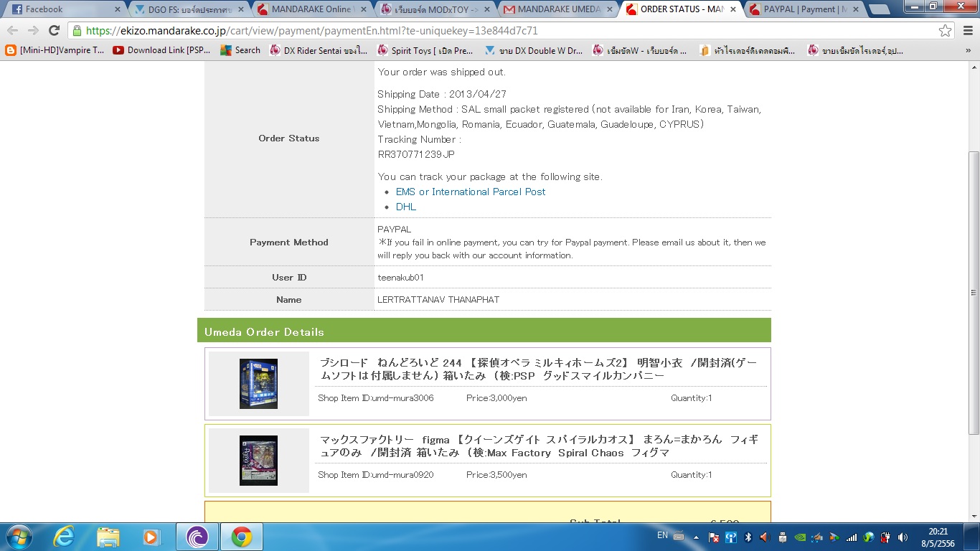The image size is (980, 551).
Task: Switch to the MODxTOY tab
Action: [437, 9]
